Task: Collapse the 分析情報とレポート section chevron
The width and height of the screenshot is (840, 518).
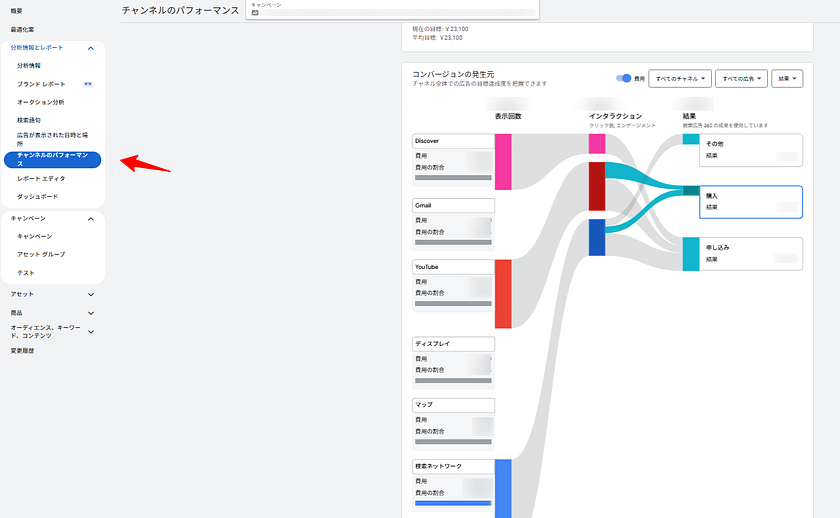Action: point(91,48)
